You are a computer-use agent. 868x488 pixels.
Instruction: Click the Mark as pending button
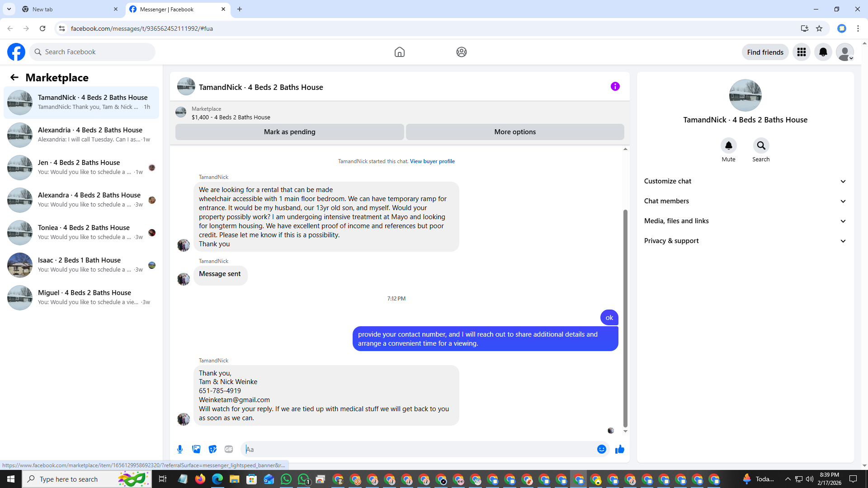point(289,132)
